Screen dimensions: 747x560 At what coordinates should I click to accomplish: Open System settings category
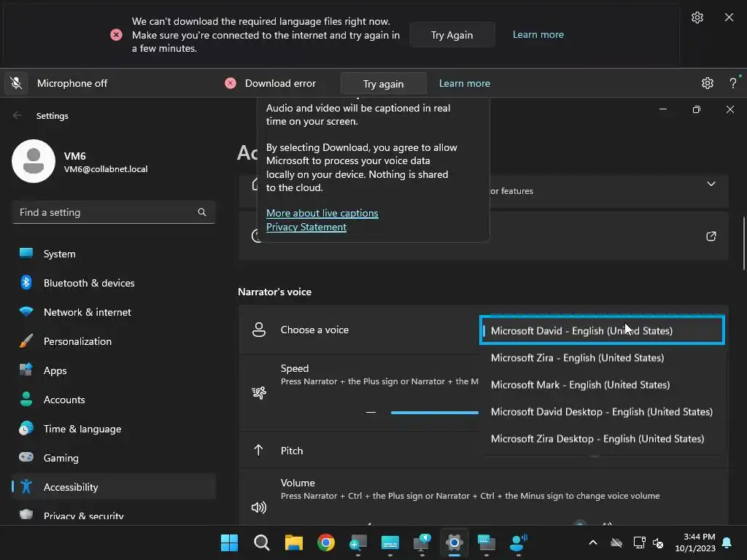tap(114, 254)
